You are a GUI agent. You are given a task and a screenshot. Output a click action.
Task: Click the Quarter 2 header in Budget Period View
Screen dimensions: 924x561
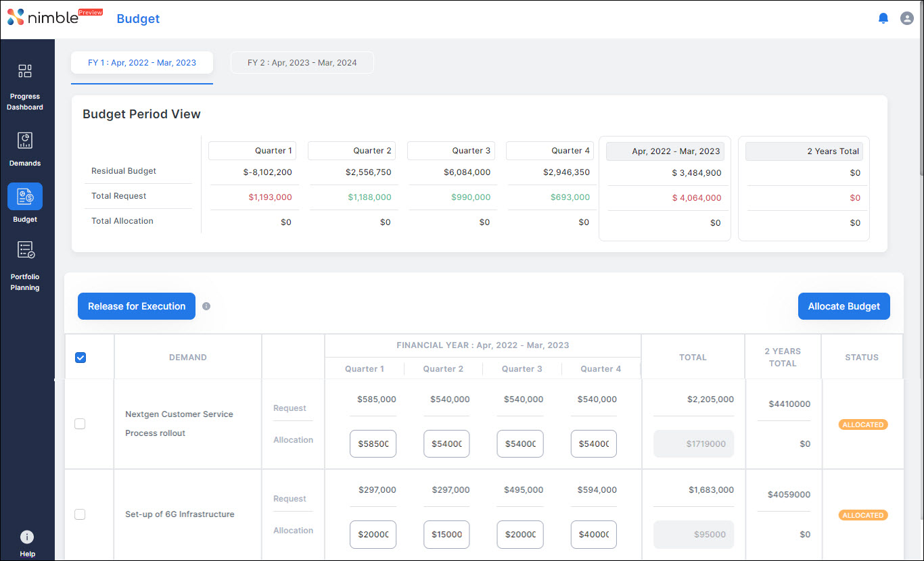pos(352,151)
